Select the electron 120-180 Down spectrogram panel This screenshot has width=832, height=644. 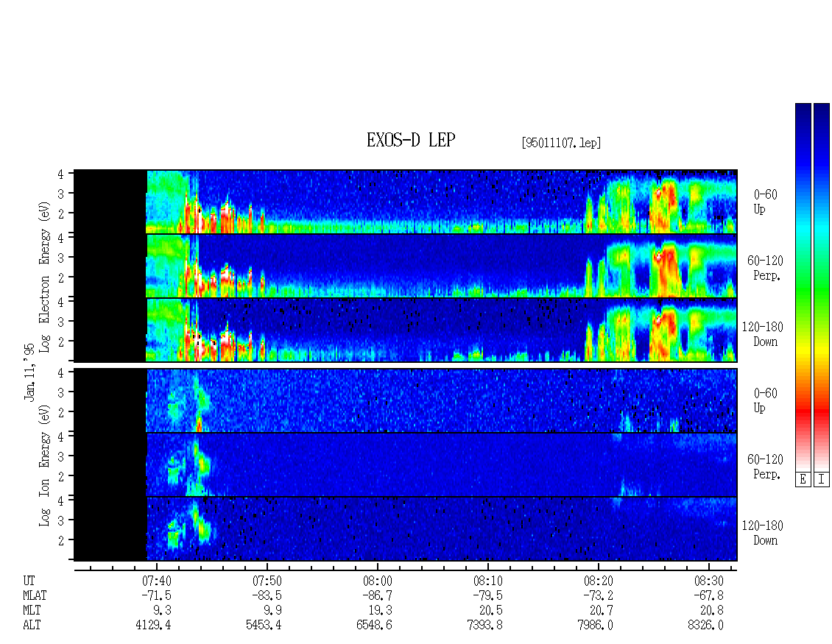406,330
